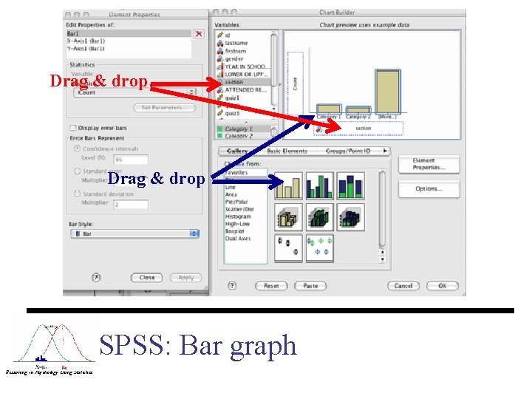This screenshot has width=532, height=399.
Task: Pick the clustered error bar chart thumbnail
Action: tap(320, 248)
